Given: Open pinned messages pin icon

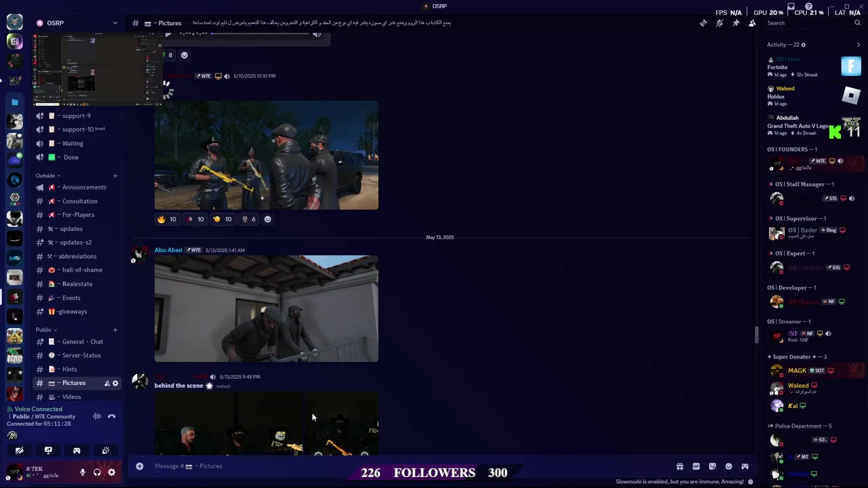Looking at the screenshot, I should click(x=736, y=23).
